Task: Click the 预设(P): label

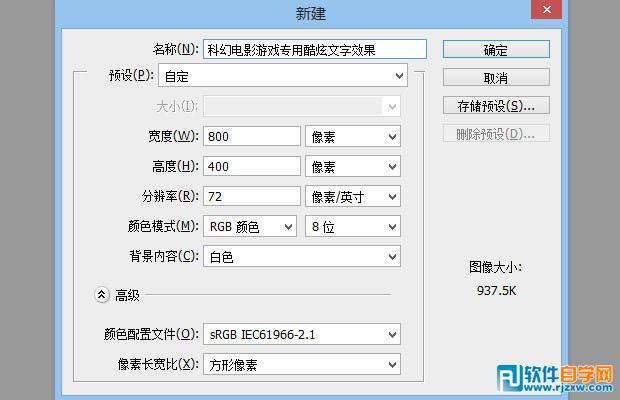Action: (131, 75)
